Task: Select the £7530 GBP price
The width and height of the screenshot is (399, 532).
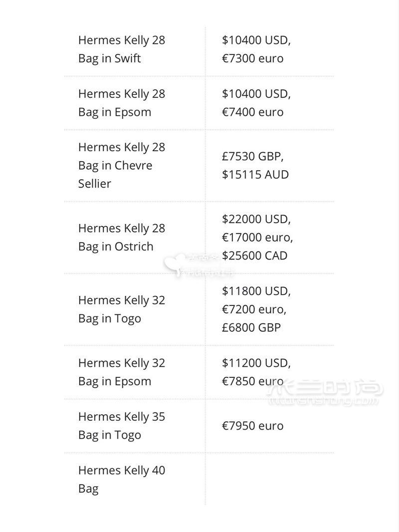Action: (x=252, y=156)
